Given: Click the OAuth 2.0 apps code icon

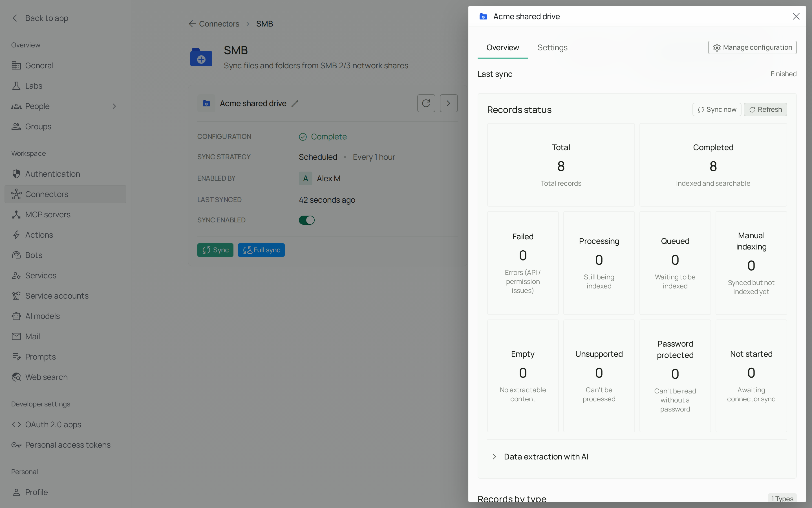Looking at the screenshot, I should tap(16, 424).
